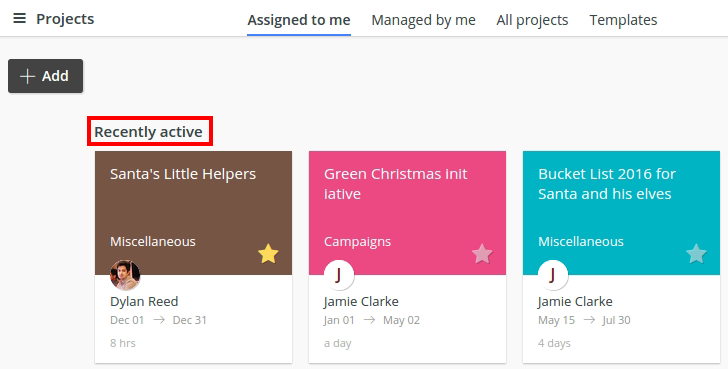Click the Projects page title
728x369 pixels.
click(x=65, y=19)
